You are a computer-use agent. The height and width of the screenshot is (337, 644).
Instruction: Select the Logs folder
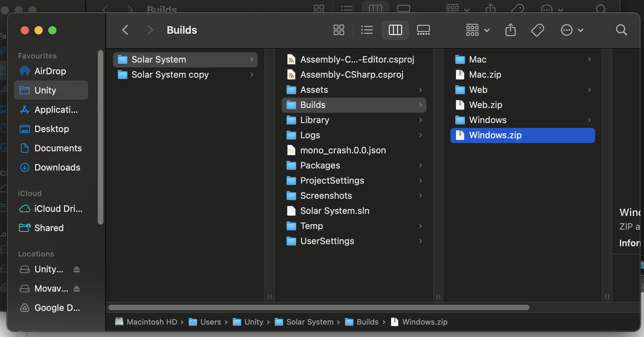[x=354, y=135]
